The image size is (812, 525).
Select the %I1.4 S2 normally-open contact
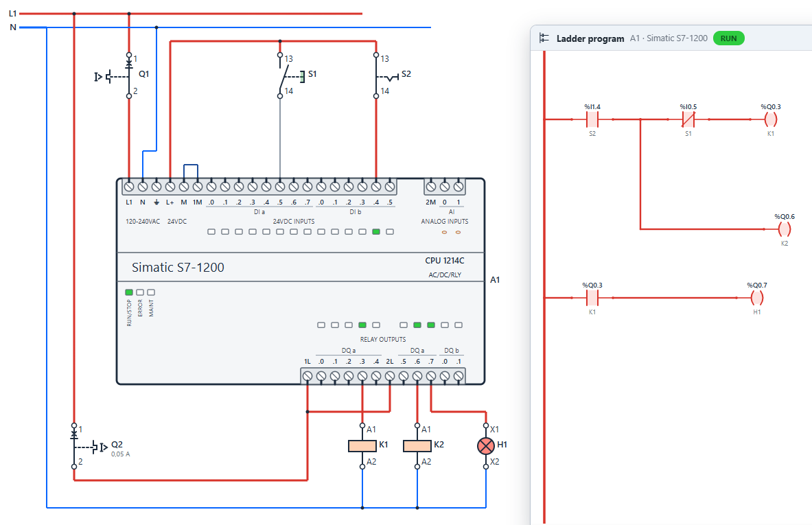pos(592,119)
